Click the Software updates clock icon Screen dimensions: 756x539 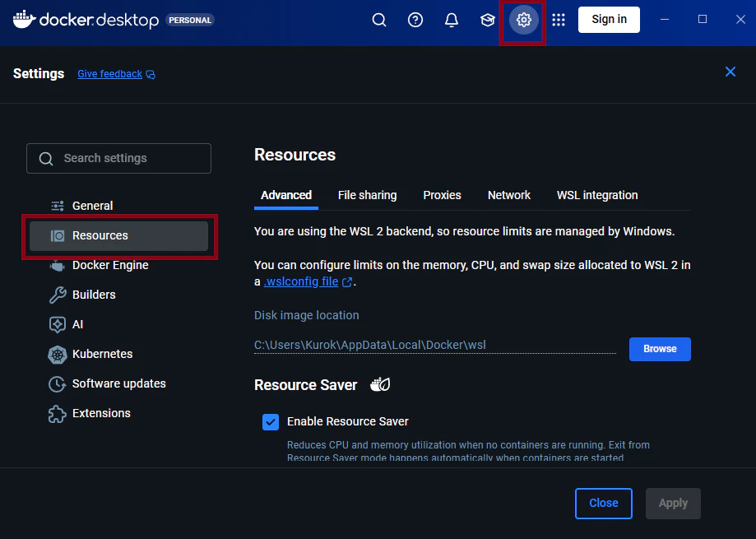[57, 384]
